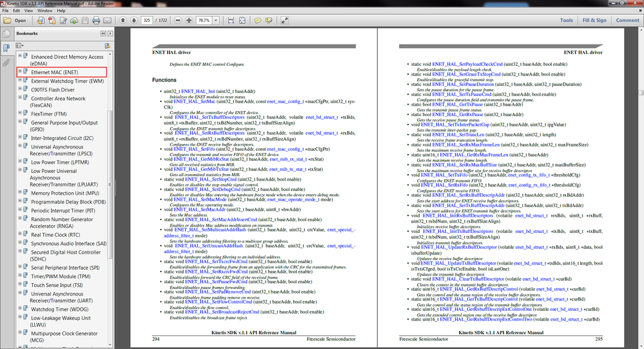
Task: Open the Attachments paperclip panel icon
Action: tap(6, 63)
